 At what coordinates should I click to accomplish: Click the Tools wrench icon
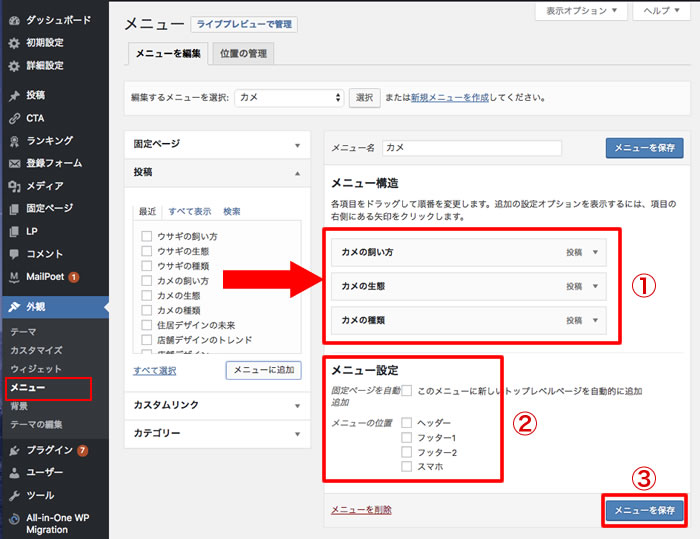(x=14, y=495)
